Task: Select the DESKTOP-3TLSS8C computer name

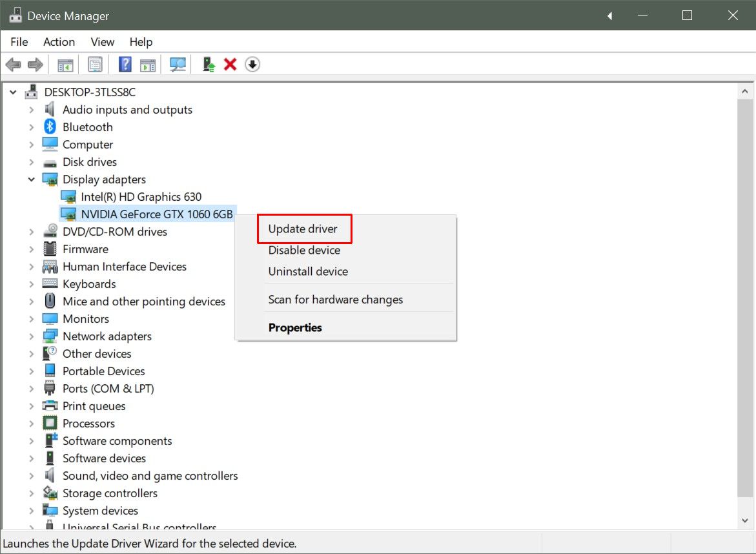Action: (90, 92)
